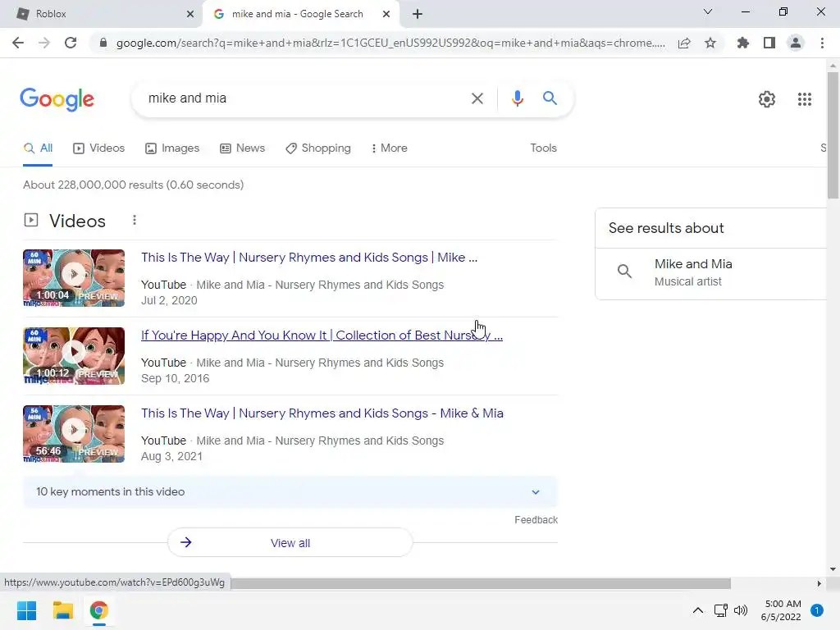Reload the current page
The image size is (840, 630).
(71, 43)
